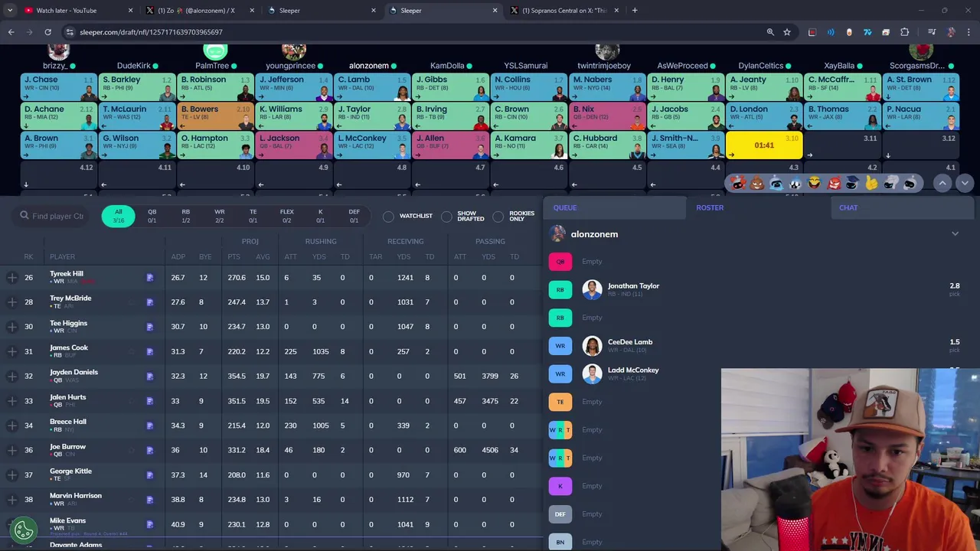Filter the player list by FLEX
This screenshot has height=551, width=980.
pos(286,216)
